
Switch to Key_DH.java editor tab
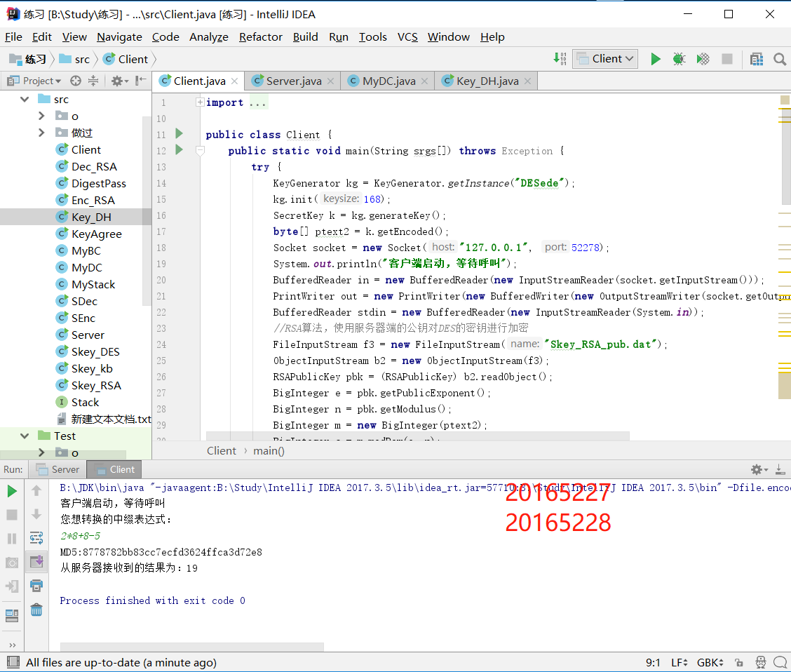point(487,81)
